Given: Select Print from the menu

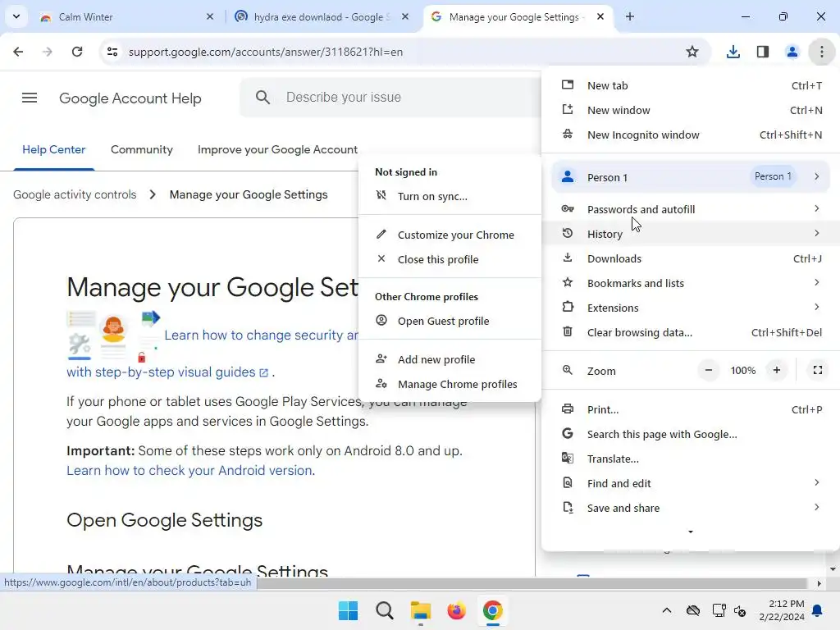Looking at the screenshot, I should (x=691, y=409).
